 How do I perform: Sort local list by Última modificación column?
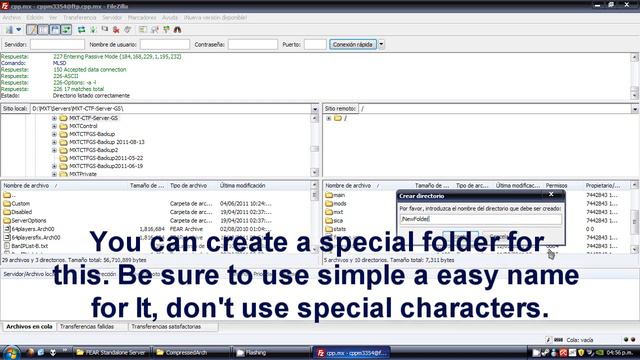pos(242,185)
